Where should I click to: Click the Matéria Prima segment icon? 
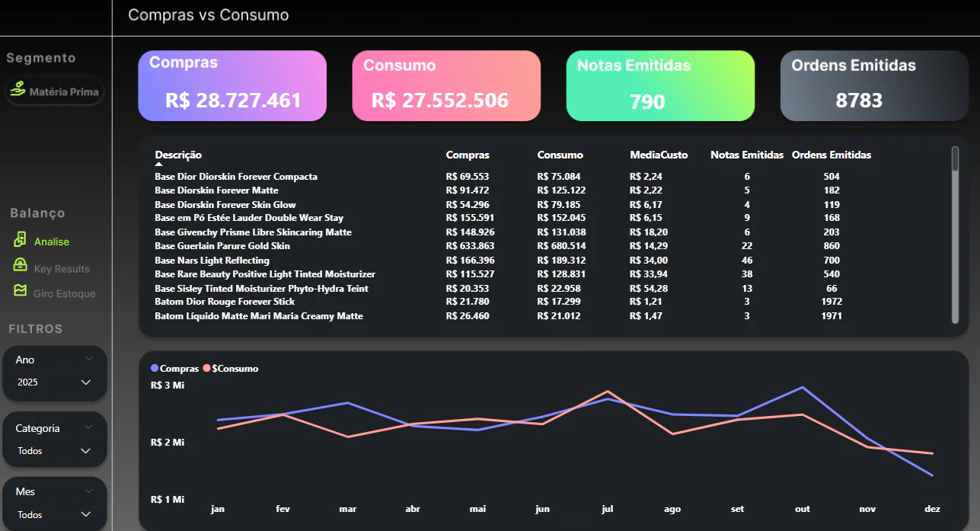tap(18, 91)
